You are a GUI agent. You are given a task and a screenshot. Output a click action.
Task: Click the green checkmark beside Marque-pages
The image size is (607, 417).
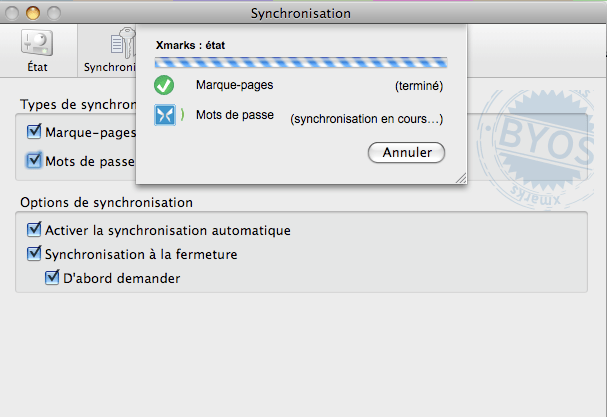click(x=164, y=85)
